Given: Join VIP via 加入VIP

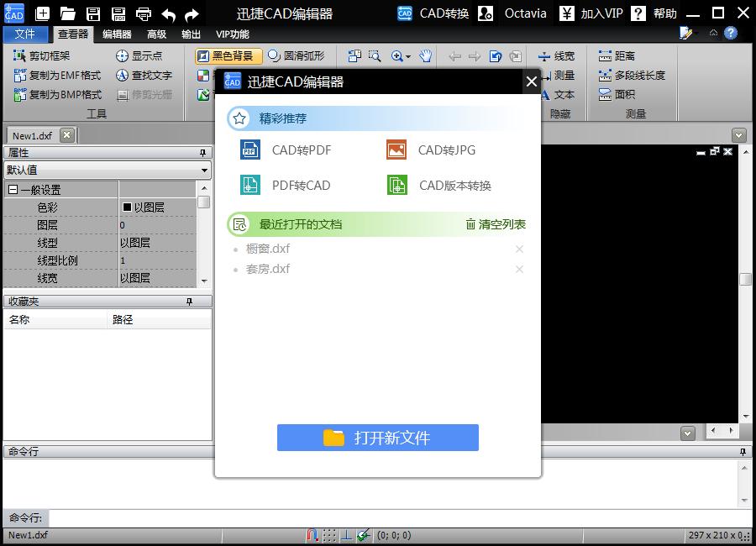Looking at the screenshot, I should click(x=591, y=13).
